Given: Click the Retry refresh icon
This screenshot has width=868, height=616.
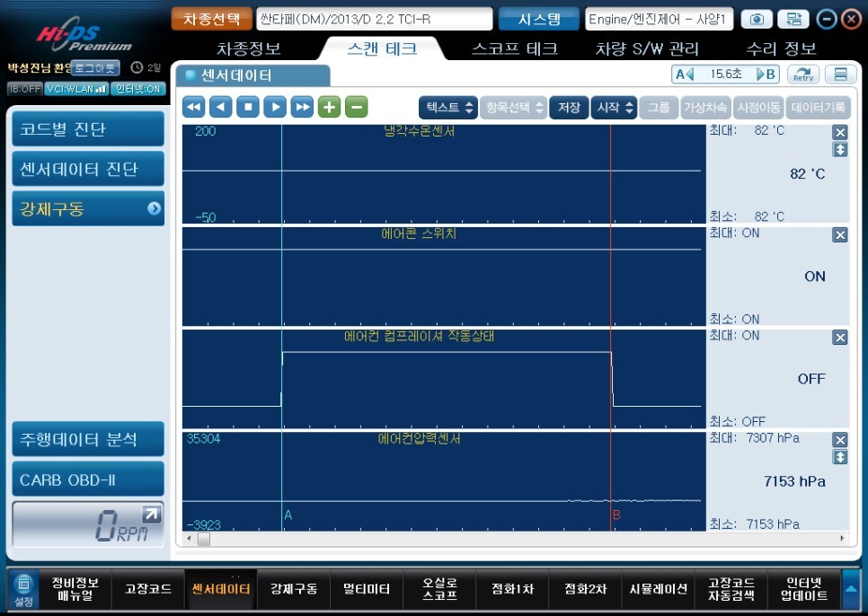Looking at the screenshot, I should tap(803, 75).
